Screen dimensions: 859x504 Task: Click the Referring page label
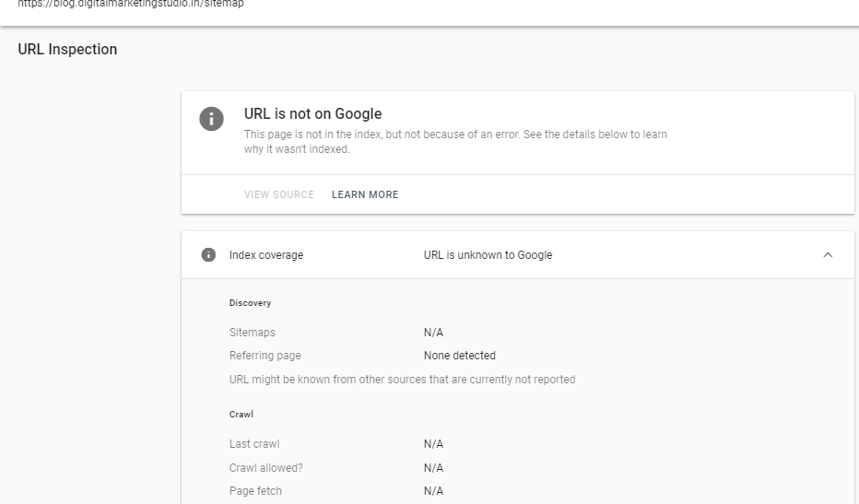(265, 356)
